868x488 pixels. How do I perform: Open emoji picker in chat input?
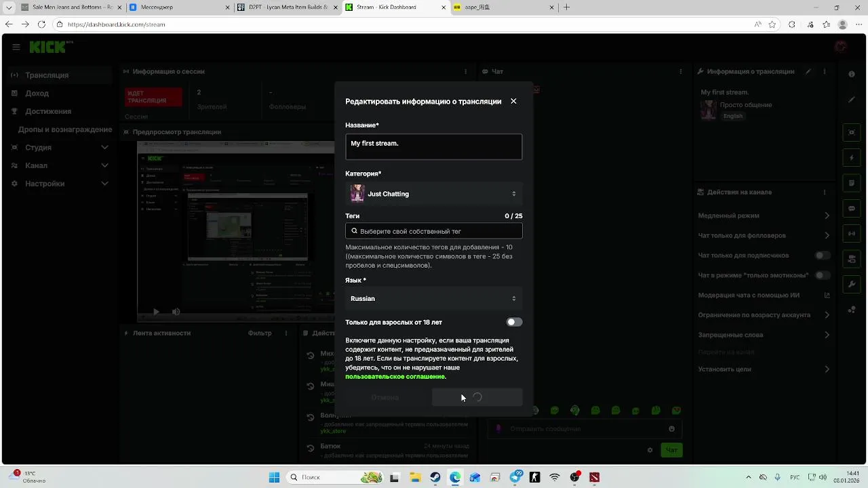(672, 429)
